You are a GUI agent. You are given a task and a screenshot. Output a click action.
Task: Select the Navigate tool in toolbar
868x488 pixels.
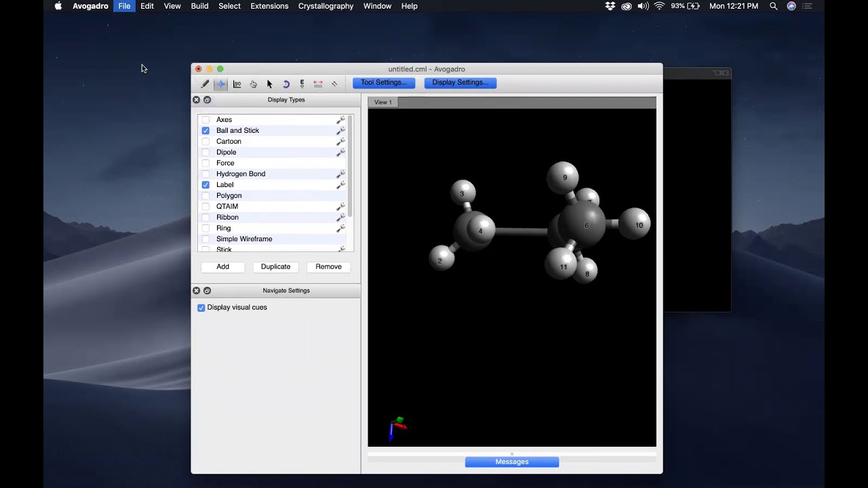click(x=221, y=84)
